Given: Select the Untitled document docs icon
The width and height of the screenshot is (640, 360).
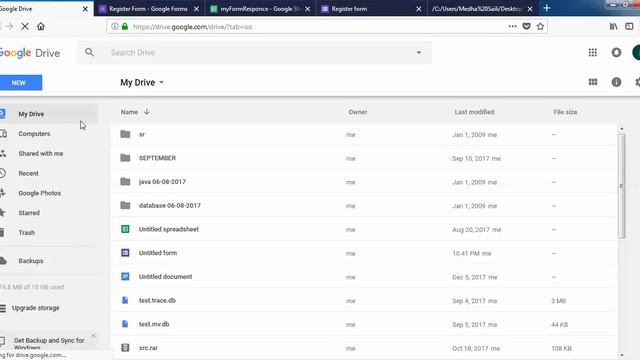Looking at the screenshot, I should click(x=125, y=277).
